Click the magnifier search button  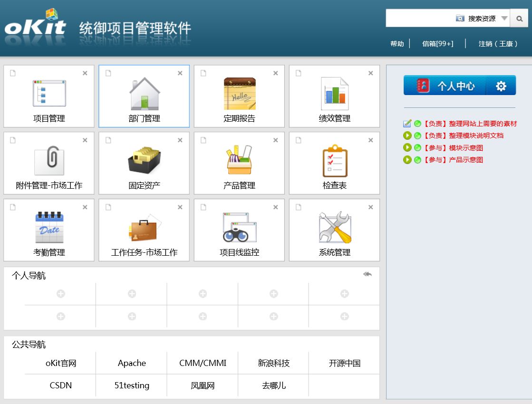pos(519,19)
